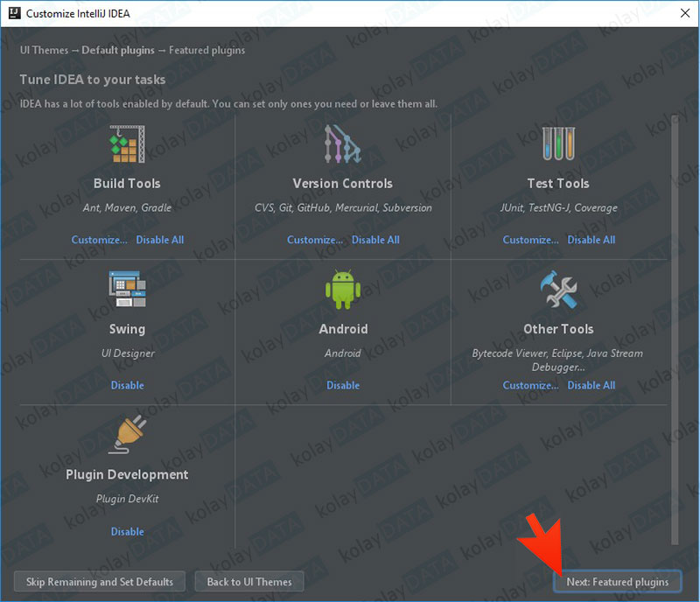Disable the Swing UI Designer plugin
Image resolution: width=700 pixels, height=602 pixels.
point(127,385)
